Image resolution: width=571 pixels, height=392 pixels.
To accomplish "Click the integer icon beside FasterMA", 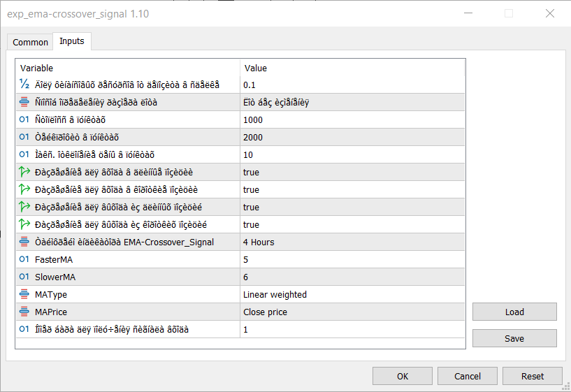I will click(x=24, y=259).
